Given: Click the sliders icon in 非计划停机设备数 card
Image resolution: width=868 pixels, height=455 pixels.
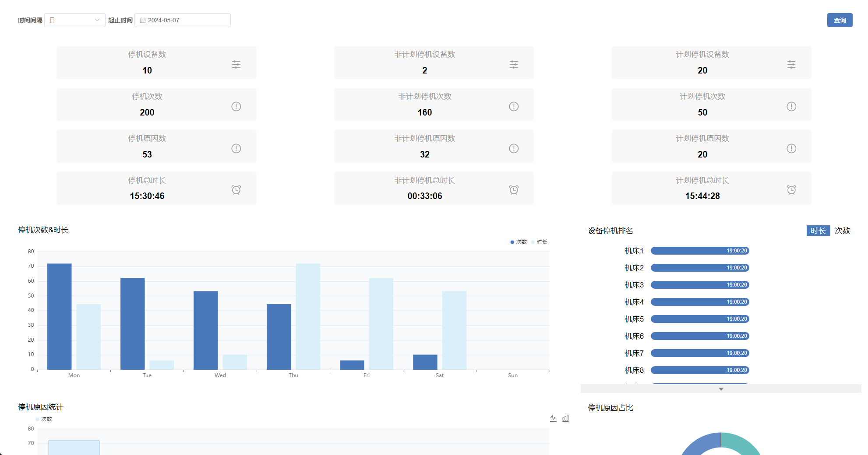Looking at the screenshot, I should pos(514,65).
